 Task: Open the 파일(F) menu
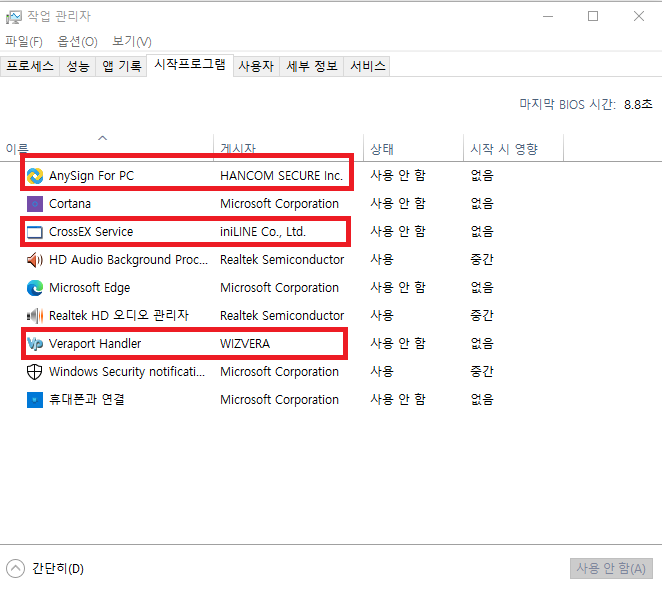(x=24, y=41)
